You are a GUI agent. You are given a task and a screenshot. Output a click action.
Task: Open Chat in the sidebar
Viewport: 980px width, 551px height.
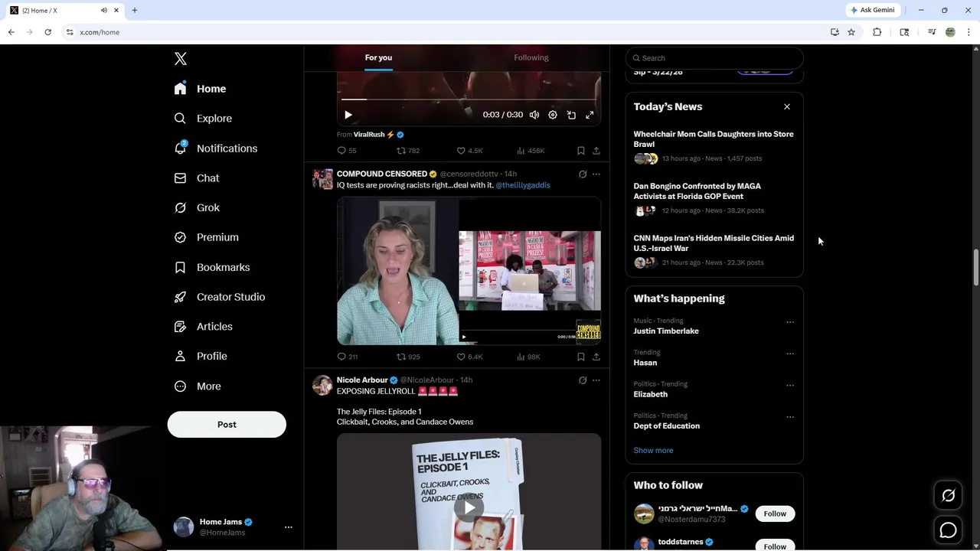tap(196, 178)
